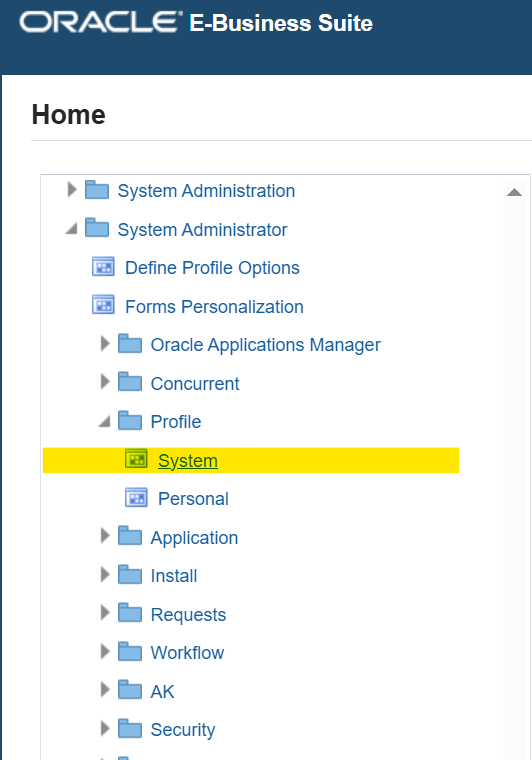Click the Oracle E-Business Suite logo

click(x=196, y=23)
